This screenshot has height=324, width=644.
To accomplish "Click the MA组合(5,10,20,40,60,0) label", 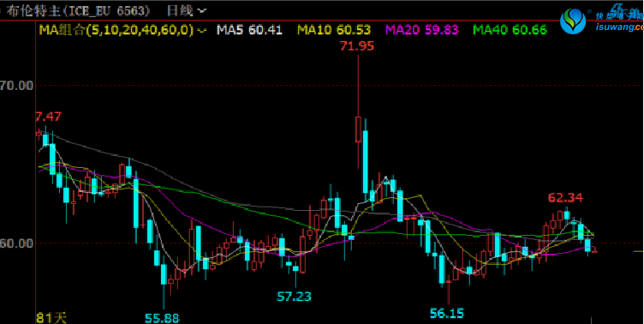I will 116,30.
